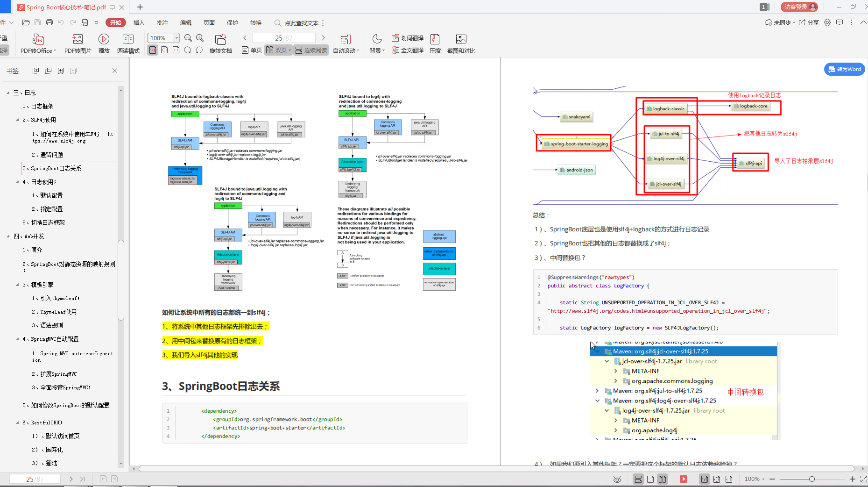The height and width of the screenshot is (487, 868).
Task: Start slideshow with the 播放 button
Action: (x=104, y=44)
